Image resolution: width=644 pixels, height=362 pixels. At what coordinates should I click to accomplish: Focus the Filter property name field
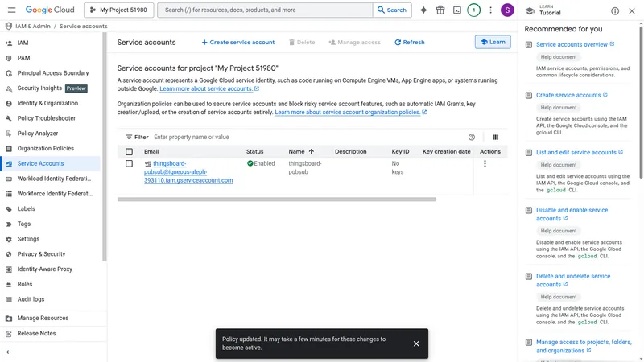(x=308, y=137)
